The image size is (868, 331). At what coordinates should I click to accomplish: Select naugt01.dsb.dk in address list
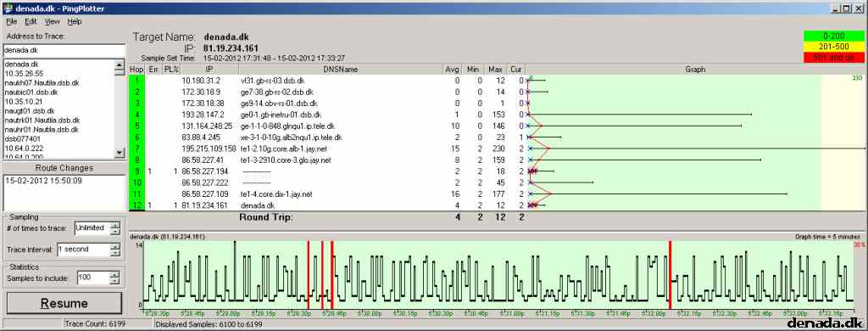[30, 111]
